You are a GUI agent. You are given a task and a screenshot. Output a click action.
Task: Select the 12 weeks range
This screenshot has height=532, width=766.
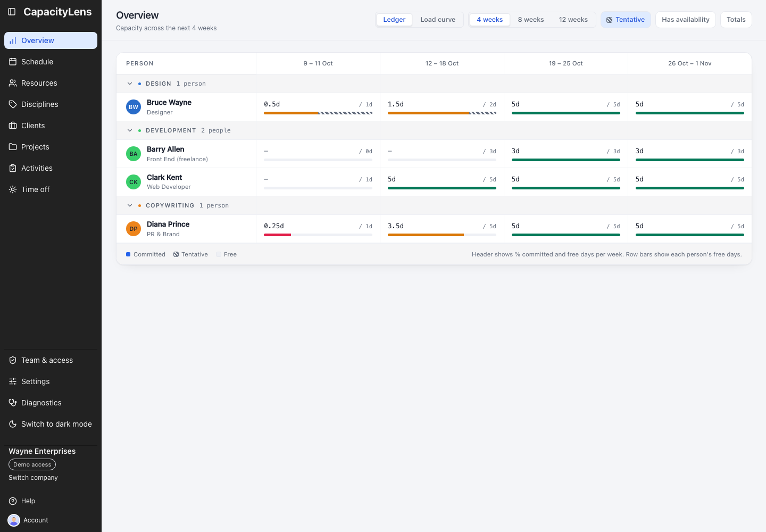click(x=573, y=20)
